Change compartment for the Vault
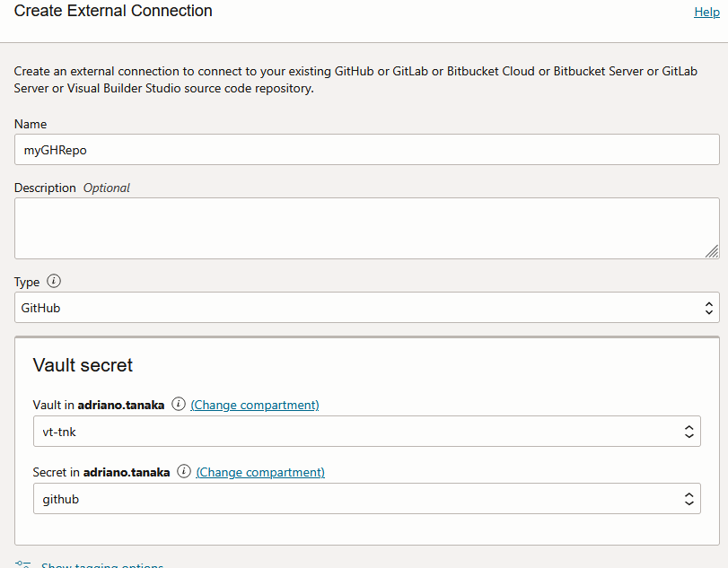 click(x=255, y=405)
